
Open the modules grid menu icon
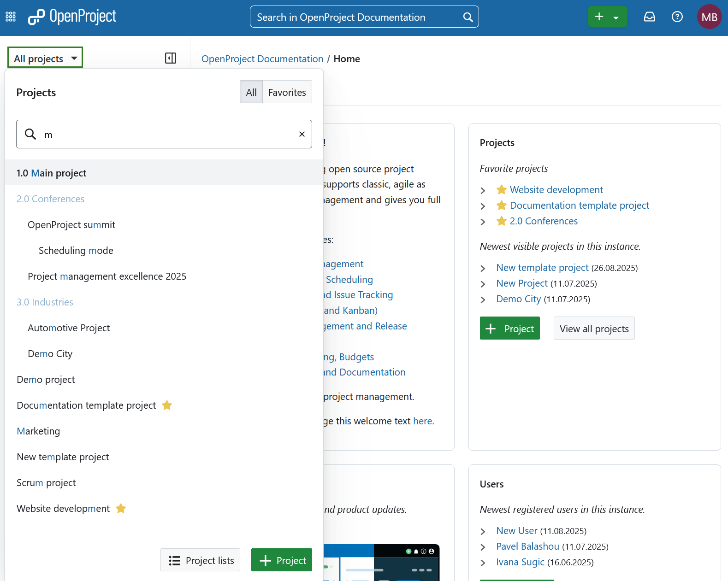(11, 17)
